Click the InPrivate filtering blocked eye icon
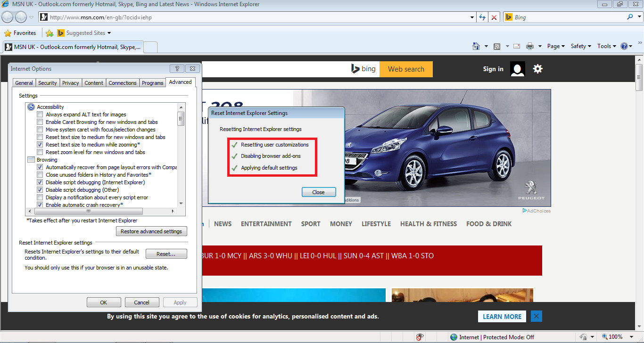The height and width of the screenshot is (343, 644). pyautogui.click(x=420, y=337)
